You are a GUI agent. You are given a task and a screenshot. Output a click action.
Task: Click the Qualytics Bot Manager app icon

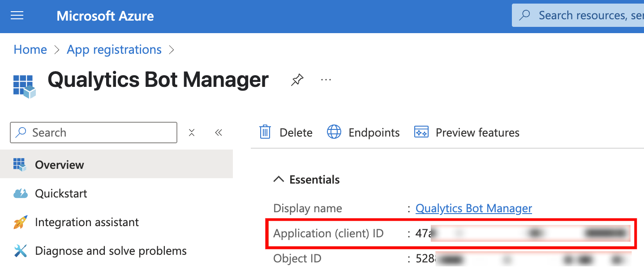24,83
